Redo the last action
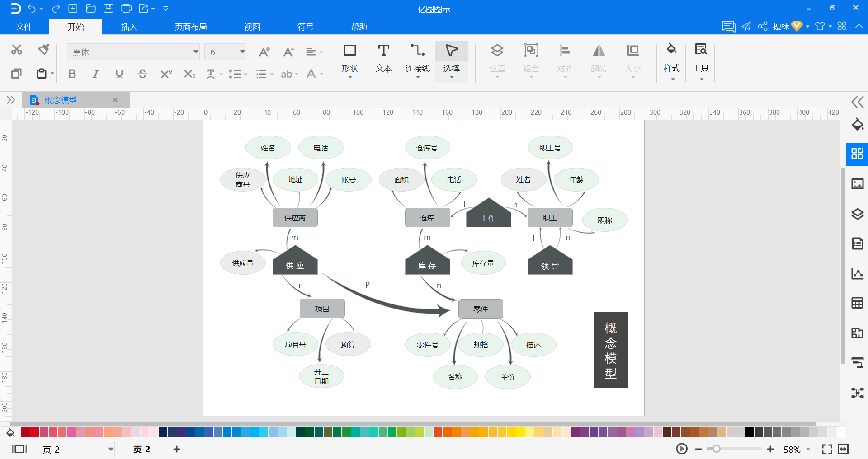This screenshot has width=868, height=459. point(56,8)
